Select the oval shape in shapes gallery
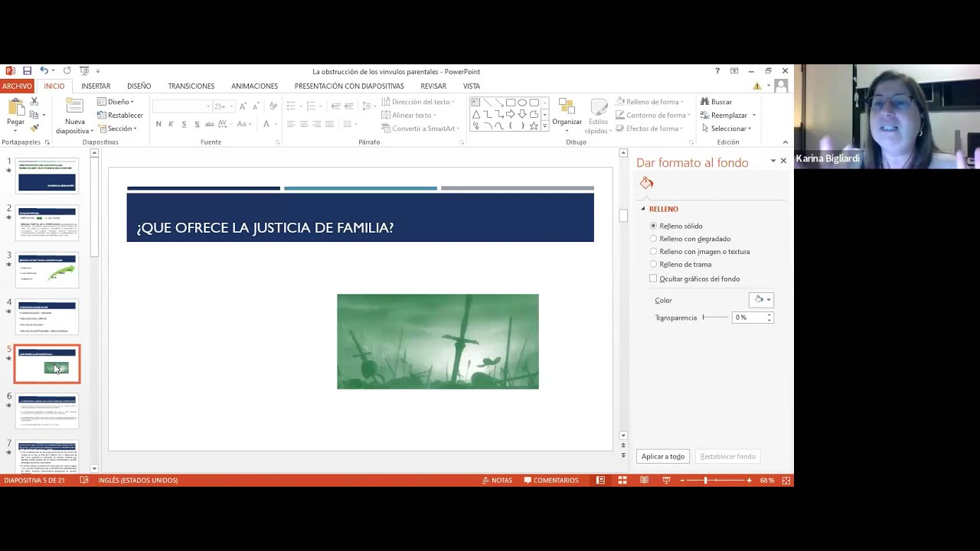This screenshot has width=980, height=551. pyautogui.click(x=522, y=103)
